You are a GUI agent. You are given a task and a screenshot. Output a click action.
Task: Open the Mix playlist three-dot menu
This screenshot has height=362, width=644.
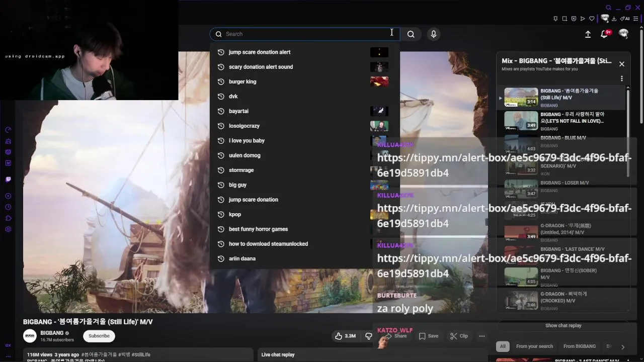622,78
